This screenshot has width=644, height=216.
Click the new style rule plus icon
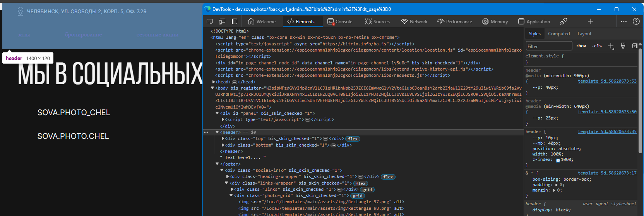(611, 46)
